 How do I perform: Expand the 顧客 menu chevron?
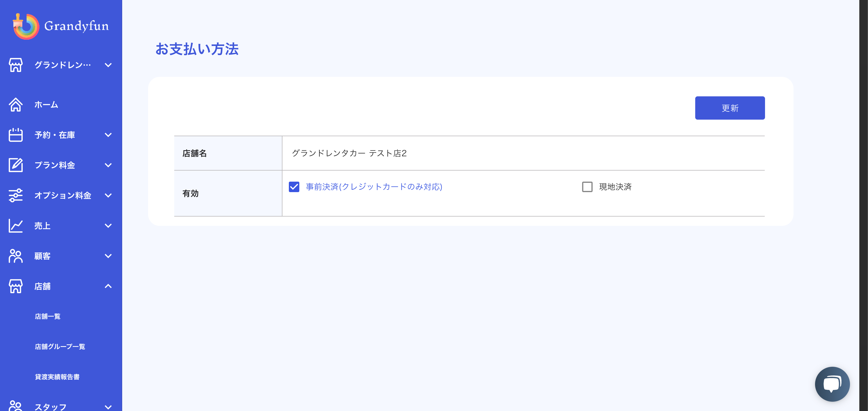click(108, 256)
